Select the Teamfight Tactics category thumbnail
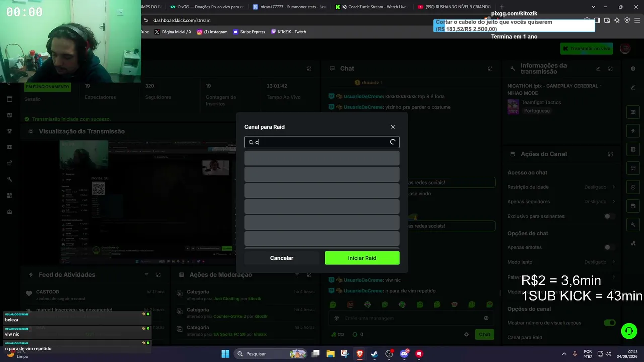This screenshot has height=362, width=644. point(513,106)
